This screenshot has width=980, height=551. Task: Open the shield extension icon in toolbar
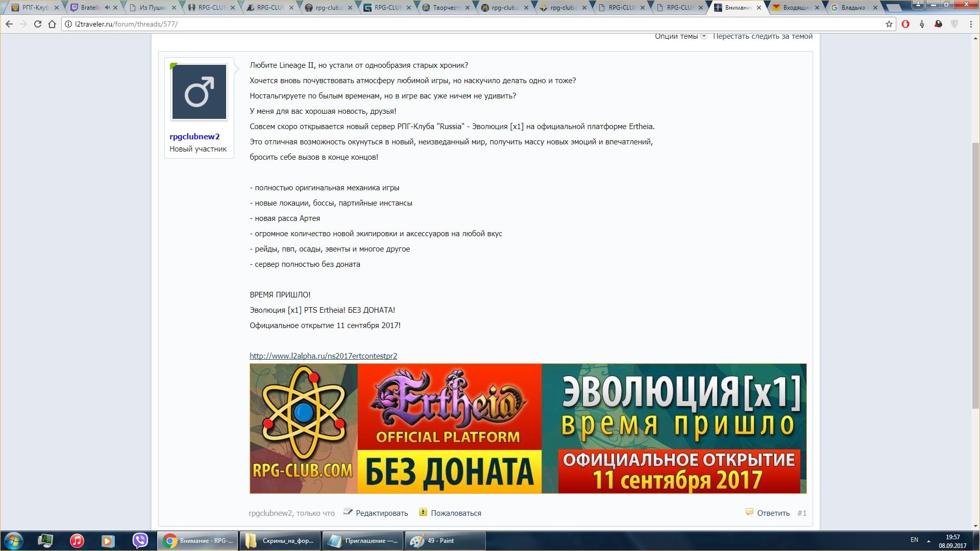coord(954,24)
